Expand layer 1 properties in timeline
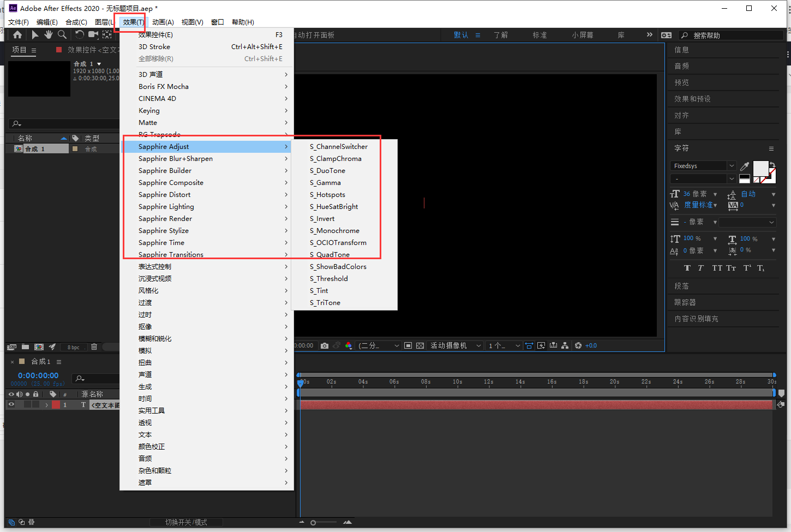This screenshot has height=532, width=791. (x=47, y=405)
